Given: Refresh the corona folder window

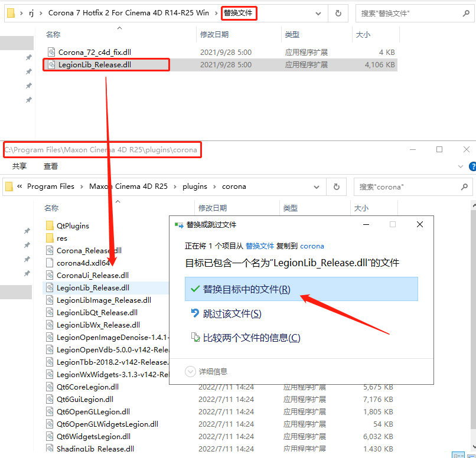Looking at the screenshot, I should (x=337, y=187).
